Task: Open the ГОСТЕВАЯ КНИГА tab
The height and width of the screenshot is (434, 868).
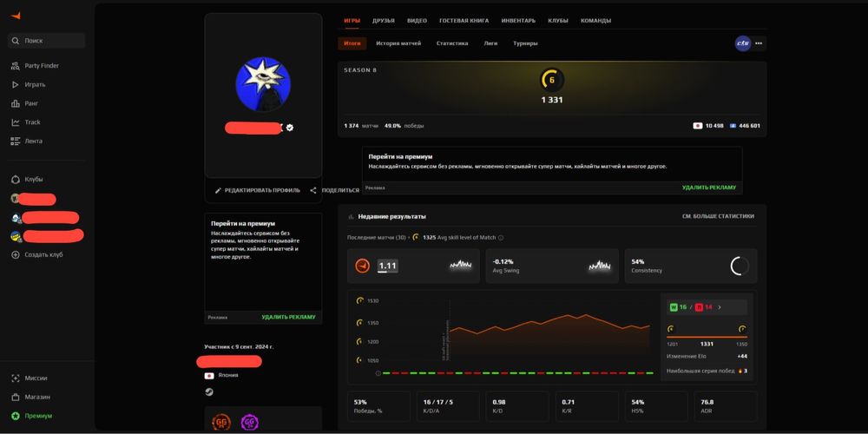Action: tap(464, 21)
